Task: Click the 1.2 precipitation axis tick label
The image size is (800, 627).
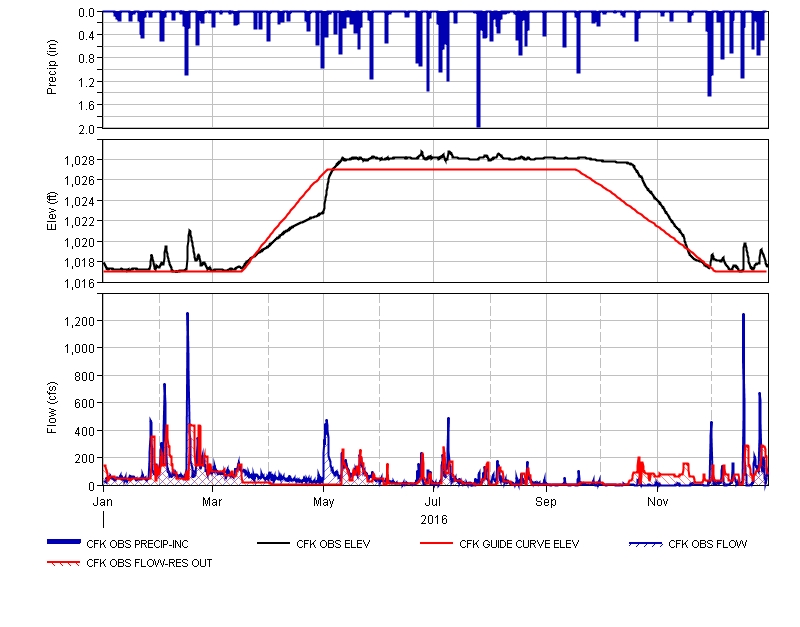Action: point(87,82)
